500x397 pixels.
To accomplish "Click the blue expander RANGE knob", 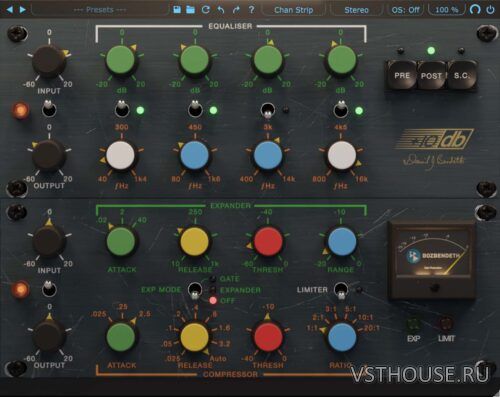I will [342, 241].
